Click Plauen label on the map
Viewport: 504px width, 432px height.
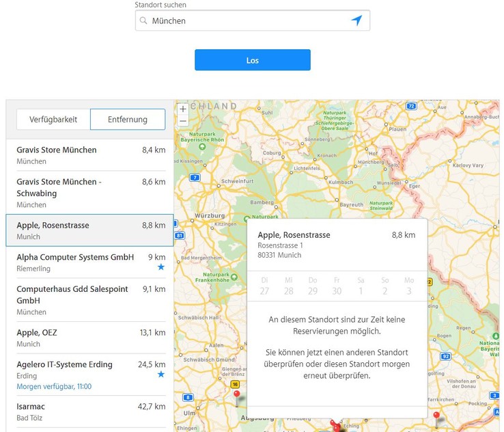[397, 129]
